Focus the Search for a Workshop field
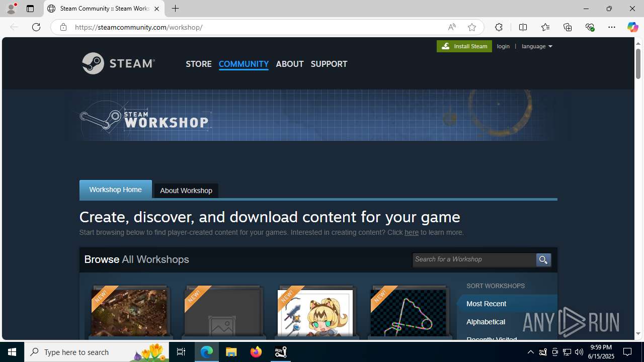 (x=474, y=259)
